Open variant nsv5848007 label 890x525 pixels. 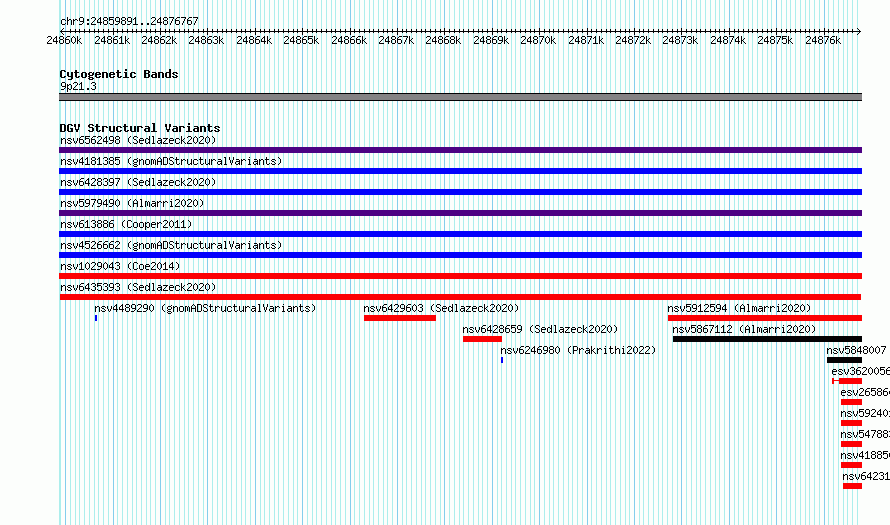pyautogui.click(x=857, y=350)
